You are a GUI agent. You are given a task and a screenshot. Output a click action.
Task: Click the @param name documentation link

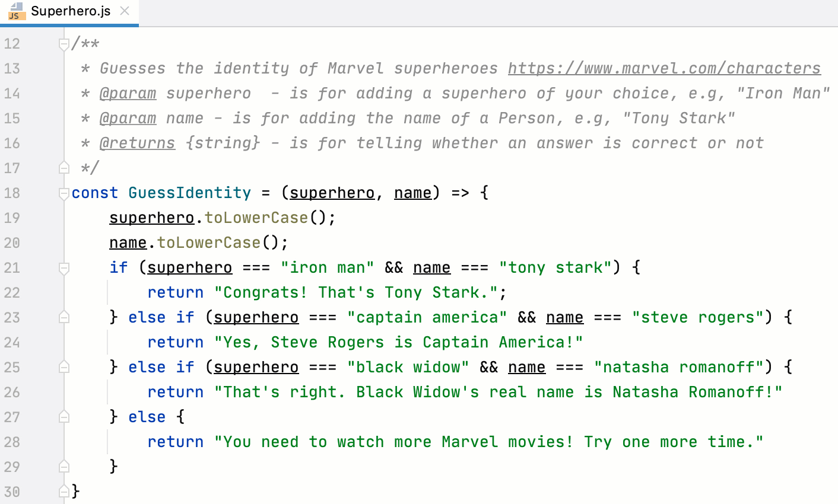(x=128, y=118)
